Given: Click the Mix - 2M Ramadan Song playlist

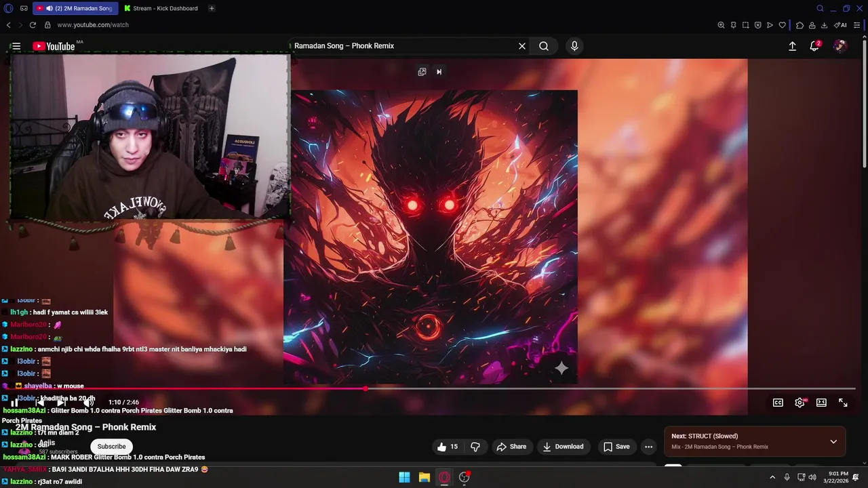Looking at the screenshot, I should [x=719, y=447].
